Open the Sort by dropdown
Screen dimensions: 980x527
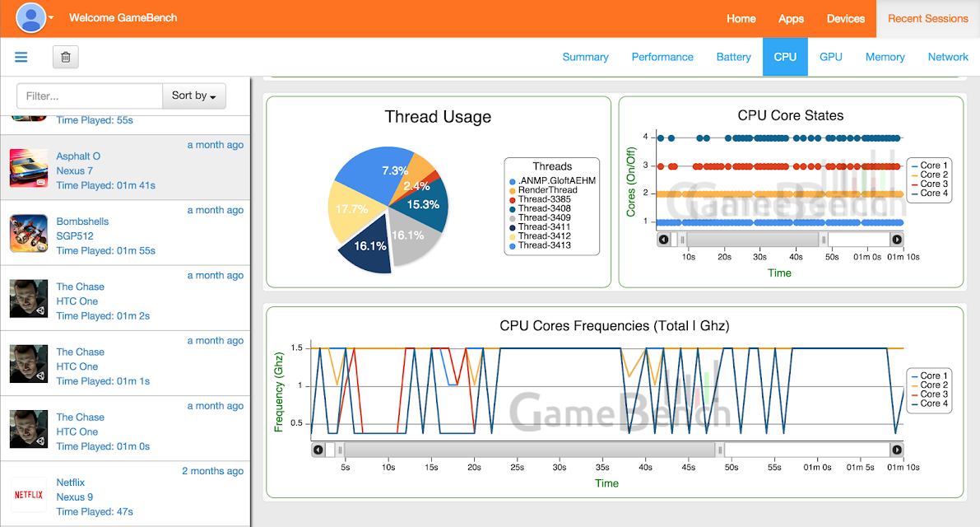(x=193, y=96)
